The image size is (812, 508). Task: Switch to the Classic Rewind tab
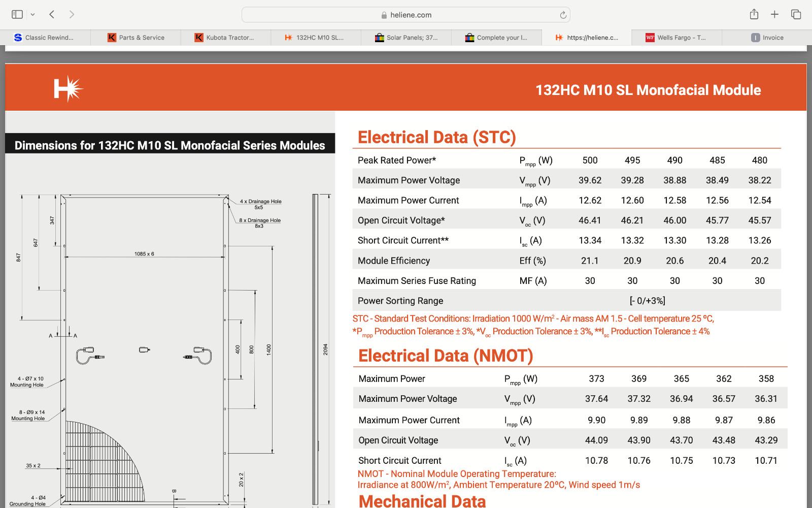(45, 38)
